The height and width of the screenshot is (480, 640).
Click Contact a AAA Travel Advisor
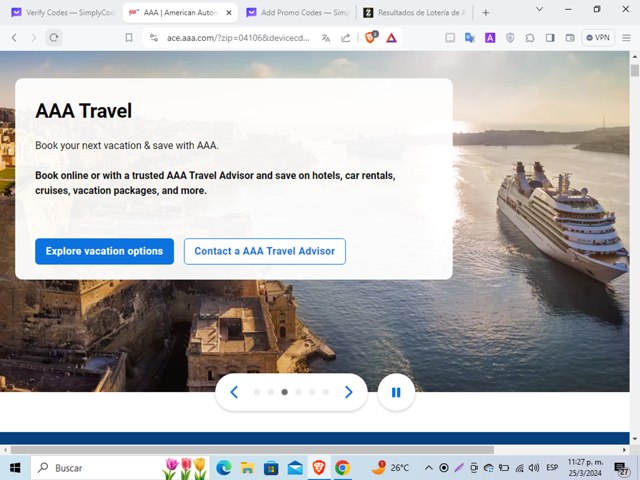tap(265, 251)
